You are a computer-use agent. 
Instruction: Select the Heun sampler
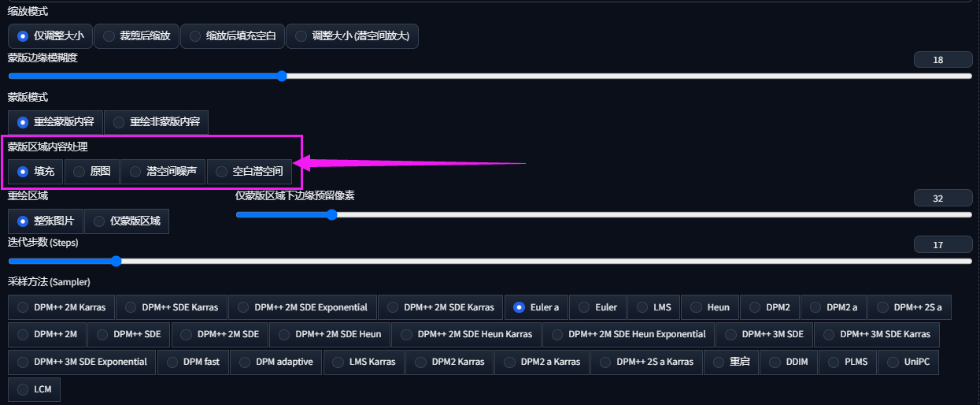711,307
